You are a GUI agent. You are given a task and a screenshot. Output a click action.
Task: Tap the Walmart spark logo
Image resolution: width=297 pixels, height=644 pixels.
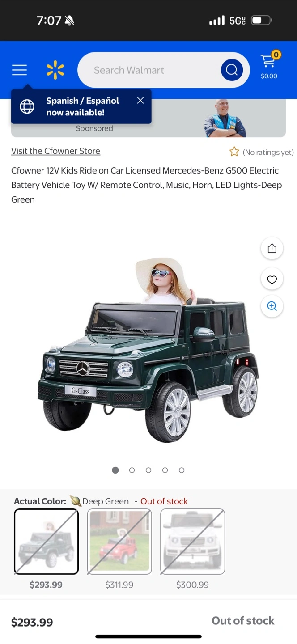tap(55, 70)
